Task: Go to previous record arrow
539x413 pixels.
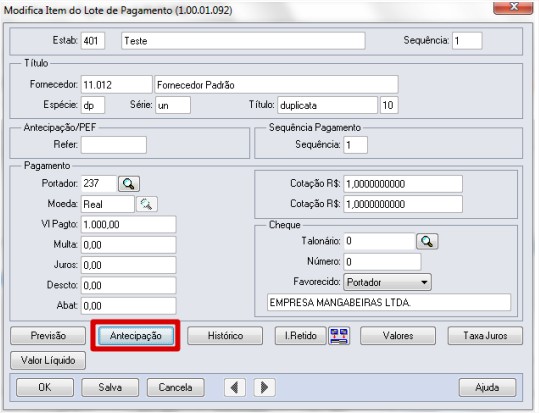Action: pos(235,388)
